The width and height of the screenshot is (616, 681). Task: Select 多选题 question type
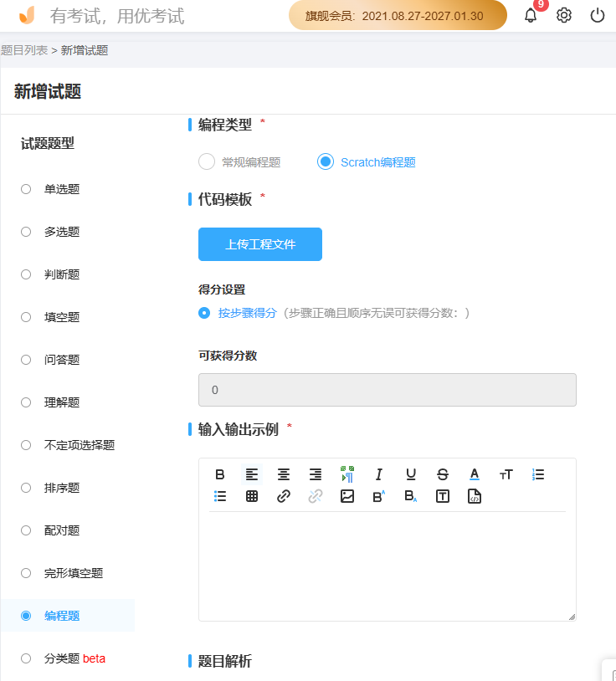coord(50,232)
